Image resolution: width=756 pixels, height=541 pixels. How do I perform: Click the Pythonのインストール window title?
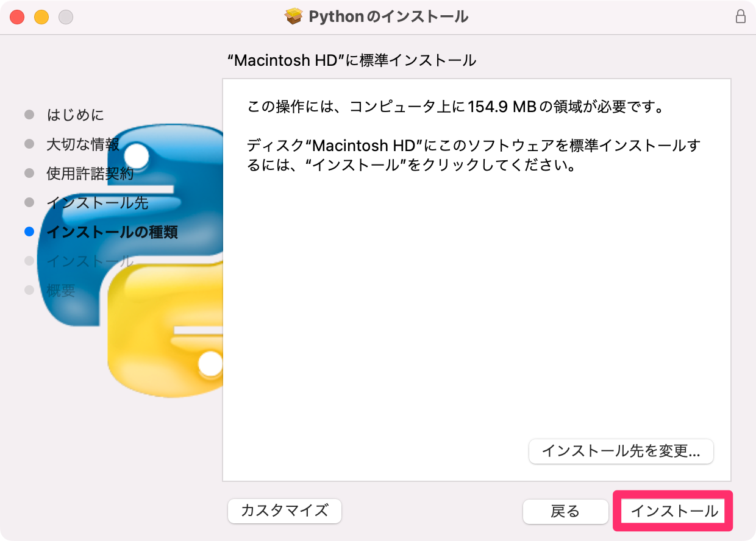tap(388, 16)
